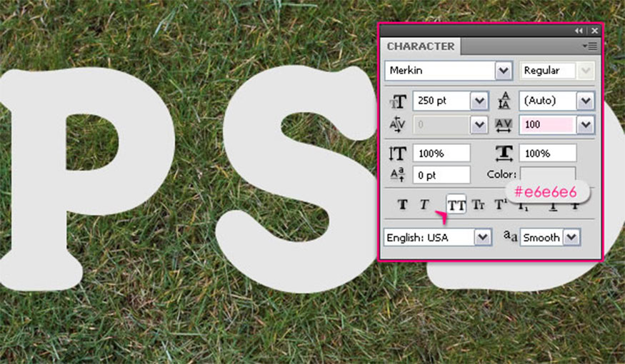Screen dimensions: 625x364
Task: Open the Smooth anti-aliasing dropdown
Action: click(571, 238)
